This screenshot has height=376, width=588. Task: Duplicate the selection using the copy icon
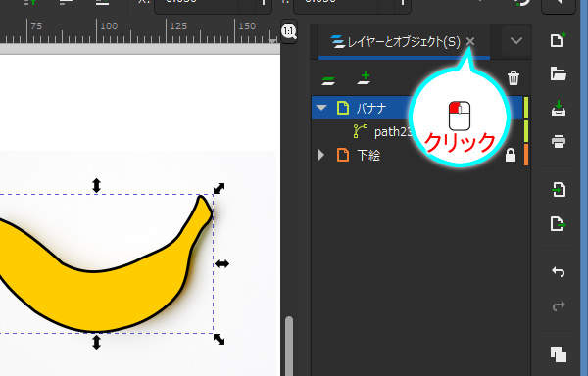click(x=559, y=354)
